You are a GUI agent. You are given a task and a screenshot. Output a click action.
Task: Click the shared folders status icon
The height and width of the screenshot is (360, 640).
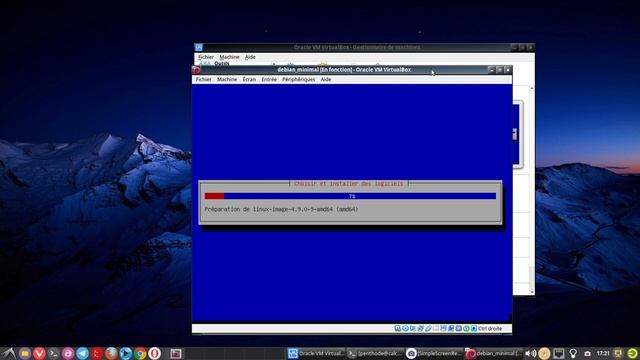(436, 328)
